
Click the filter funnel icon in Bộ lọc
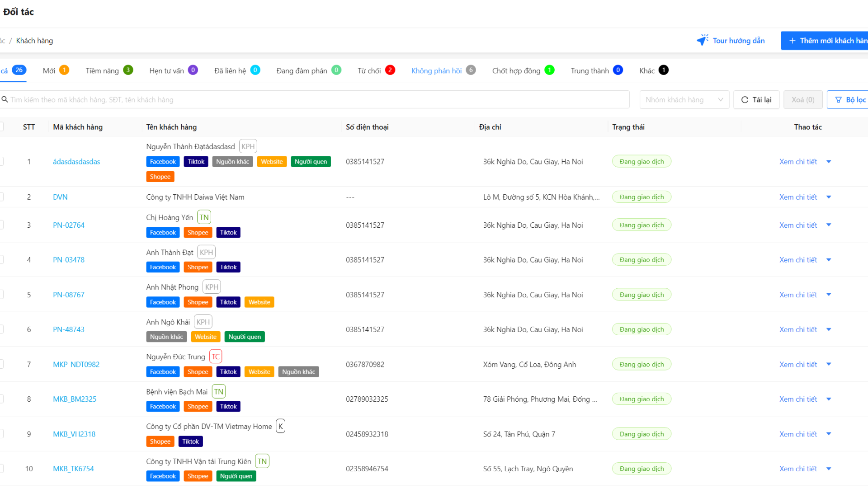coord(839,100)
